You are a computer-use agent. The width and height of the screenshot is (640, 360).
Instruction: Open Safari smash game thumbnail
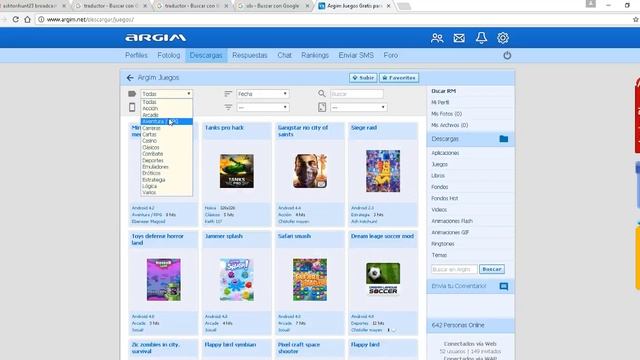tap(310, 280)
